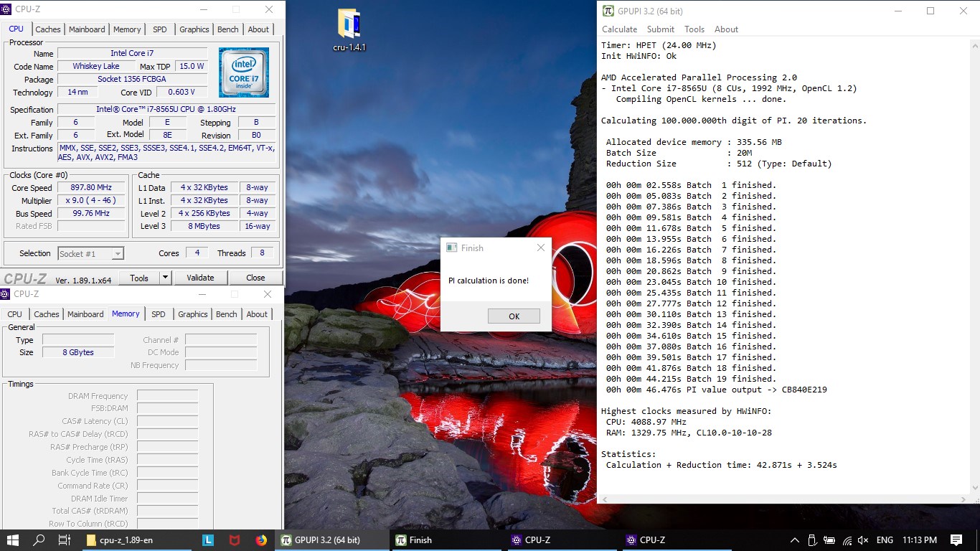Image resolution: width=980 pixels, height=551 pixels.
Task: Select the Mainboard tab in lower CPU-Z
Action: pos(86,314)
